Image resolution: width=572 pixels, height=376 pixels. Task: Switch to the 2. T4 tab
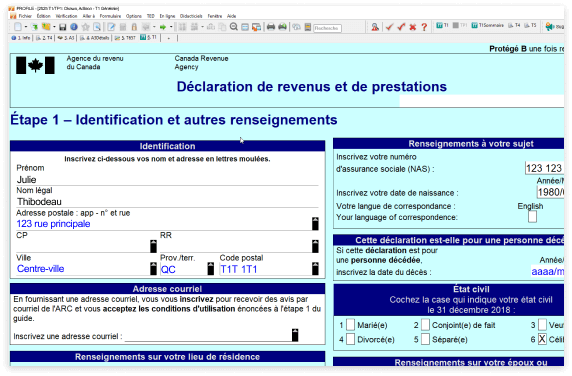pyautogui.click(x=44, y=38)
